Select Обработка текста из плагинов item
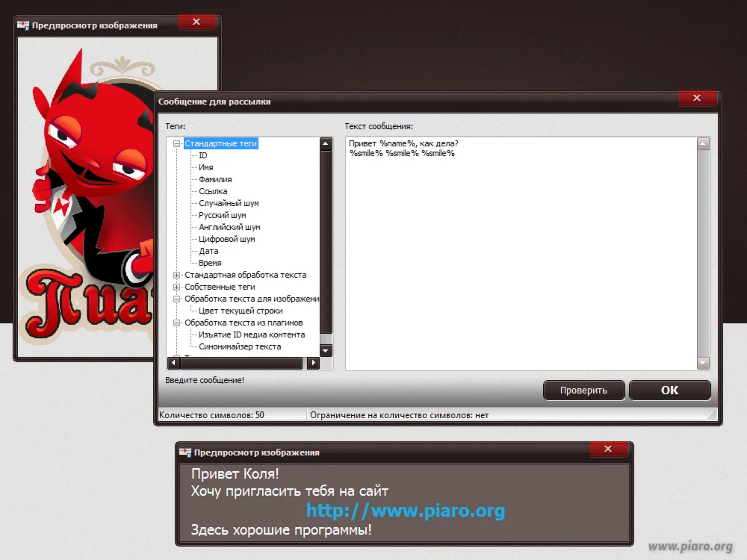 [244, 323]
